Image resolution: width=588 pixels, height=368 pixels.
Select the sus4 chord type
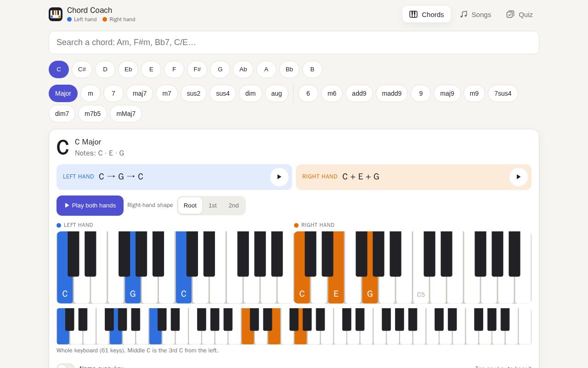pyautogui.click(x=223, y=93)
